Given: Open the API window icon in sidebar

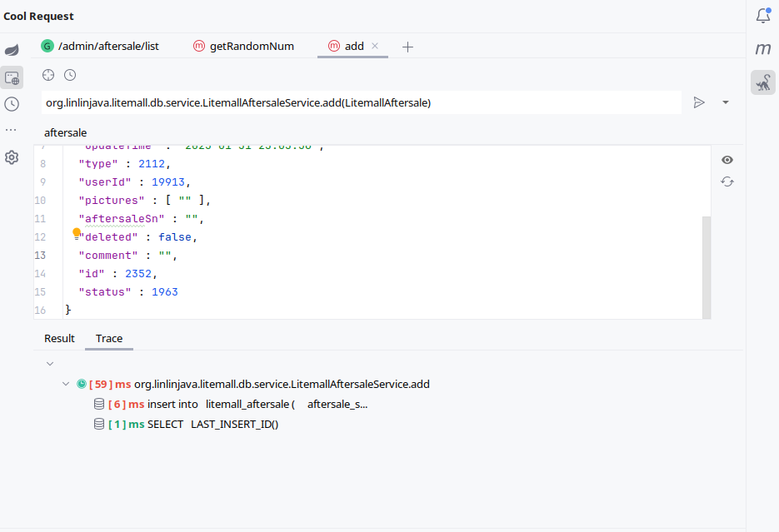Looking at the screenshot, I should [x=12, y=77].
